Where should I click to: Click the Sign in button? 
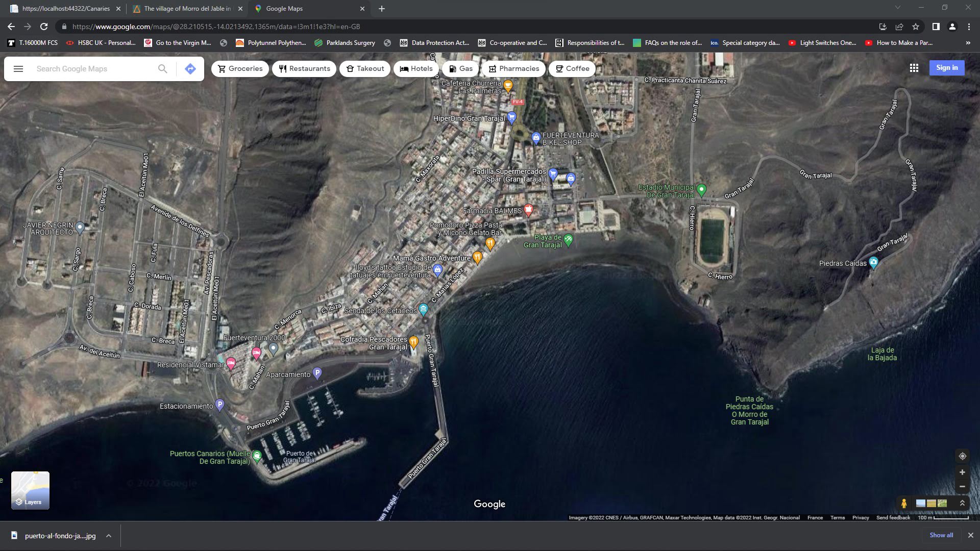click(947, 68)
